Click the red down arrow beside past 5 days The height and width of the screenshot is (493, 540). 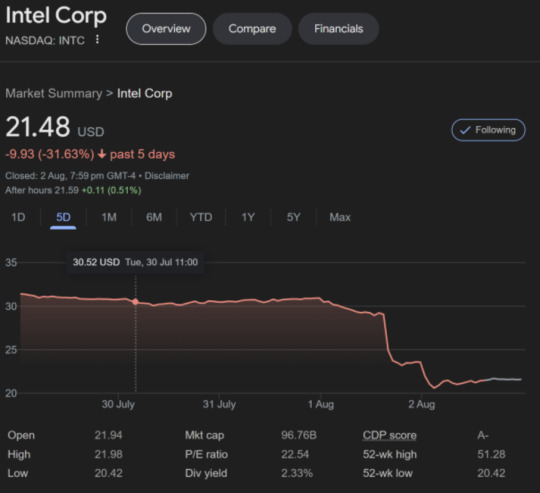coord(102,154)
